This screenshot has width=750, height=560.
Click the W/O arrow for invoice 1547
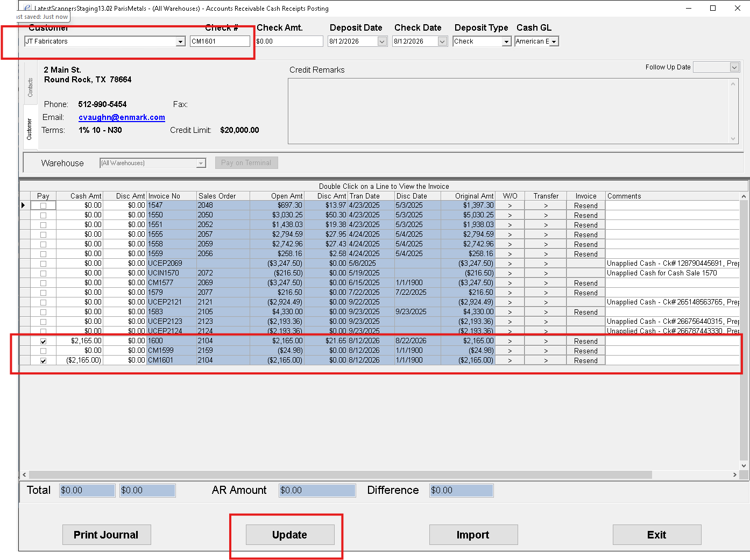pos(510,205)
